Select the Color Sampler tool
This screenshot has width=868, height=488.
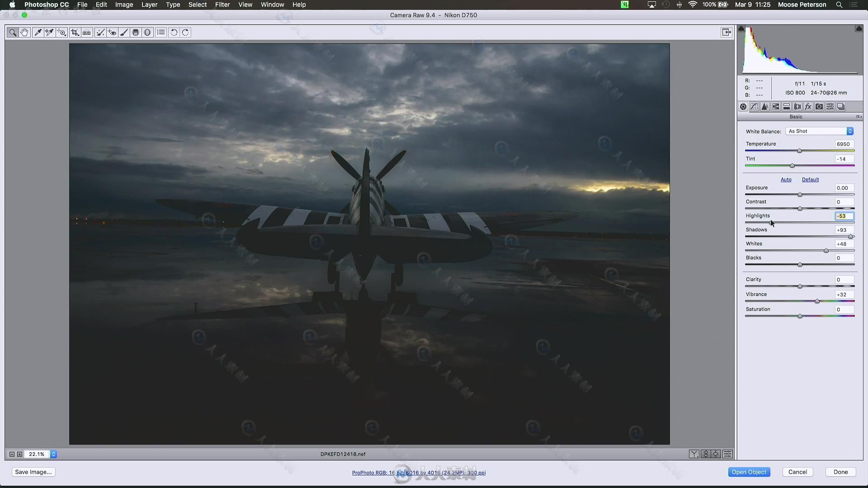[50, 33]
